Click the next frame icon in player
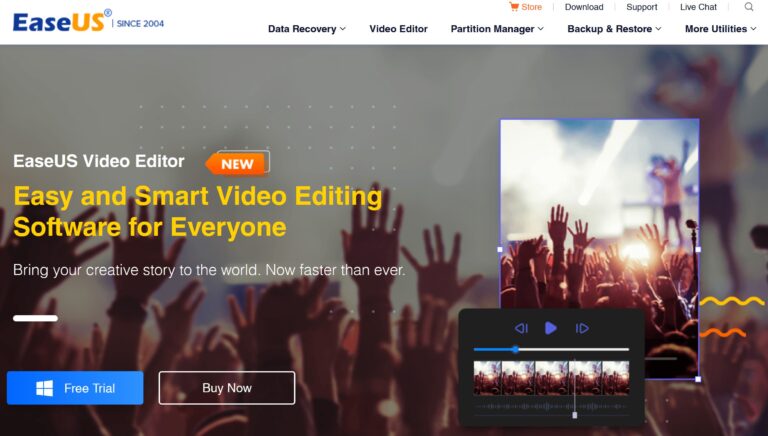This screenshot has width=768, height=436. [x=582, y=328]
